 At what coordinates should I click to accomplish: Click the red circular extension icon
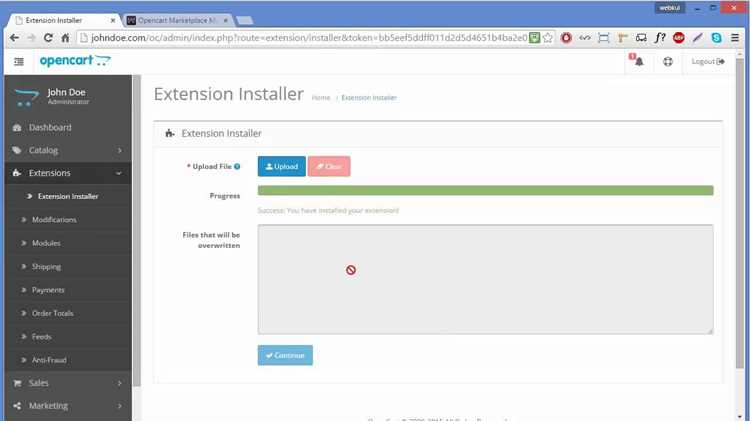tap(566, 37)
